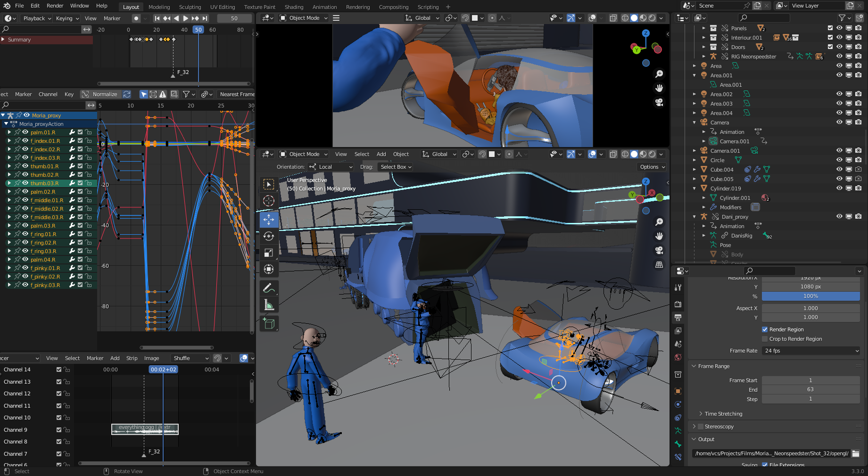Click the Blender logo menu
Image resolution: width=868 pixels, height=476 pixels.
click(7, 6)
